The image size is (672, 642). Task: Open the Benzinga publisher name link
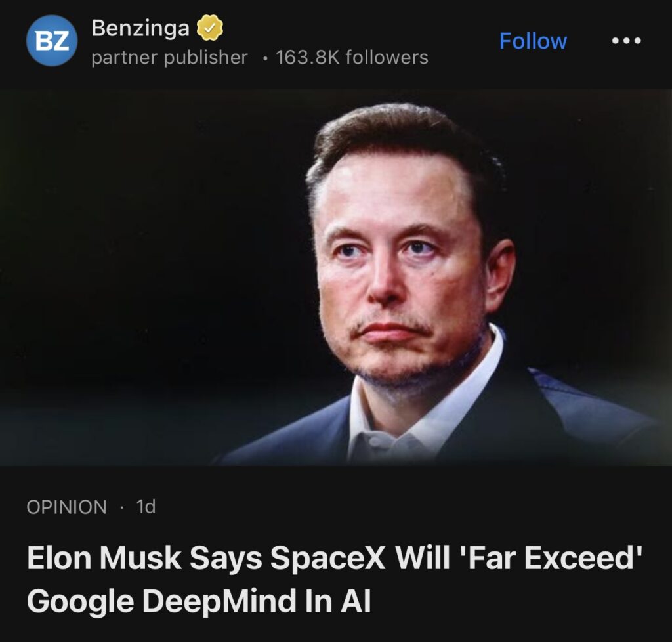(x=140, y=29)
